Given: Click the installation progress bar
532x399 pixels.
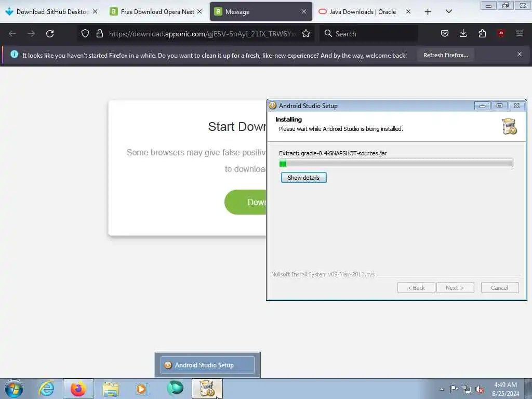Looking at the screenshot, I should pyautogui.click(x=396, y=164).
